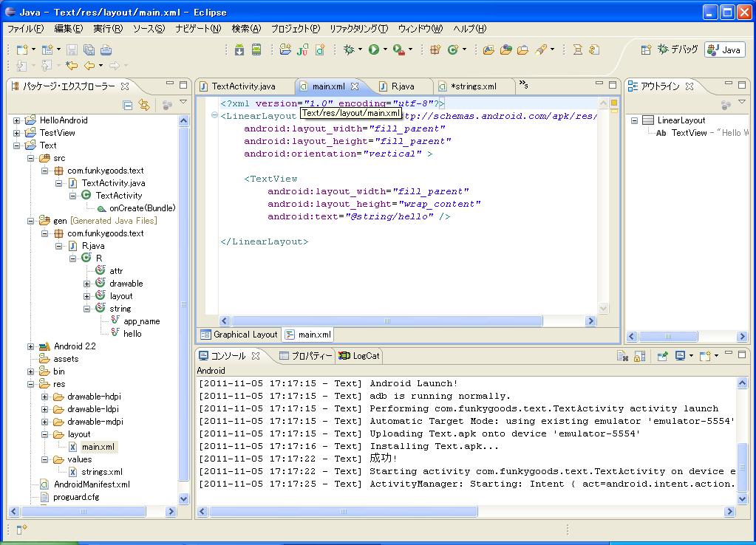
Task: Show the hidden editor tabs list
Action: (x=524, y=85)
